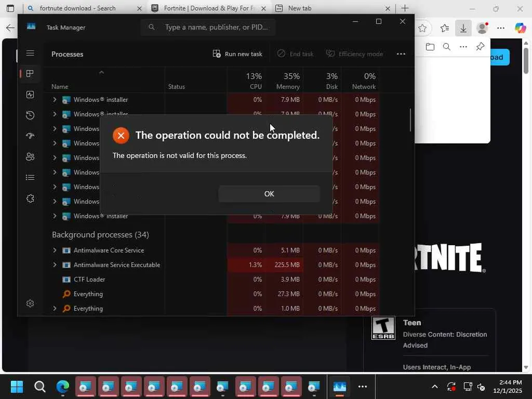Open Edge Settings and more ellipsis
This screenshot has height=399, width=532.
tap(501, 28)
